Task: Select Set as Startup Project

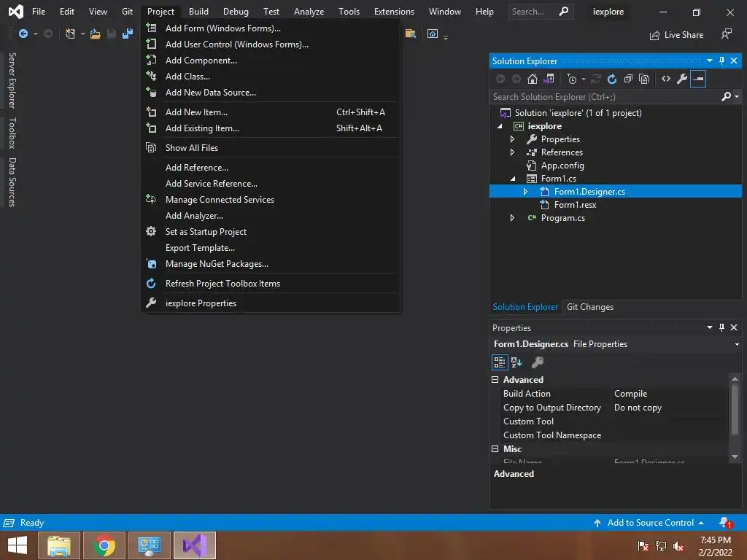Action: (271, 231)
